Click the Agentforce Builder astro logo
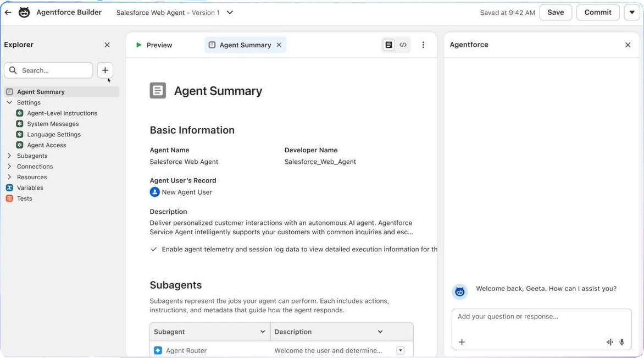The width and height of the screenshot is (644, 358). 24,12
